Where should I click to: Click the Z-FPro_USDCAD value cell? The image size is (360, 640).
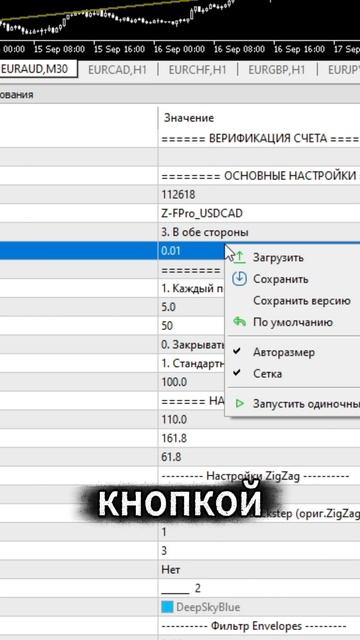pyautogui.click(x=259, y=213)
